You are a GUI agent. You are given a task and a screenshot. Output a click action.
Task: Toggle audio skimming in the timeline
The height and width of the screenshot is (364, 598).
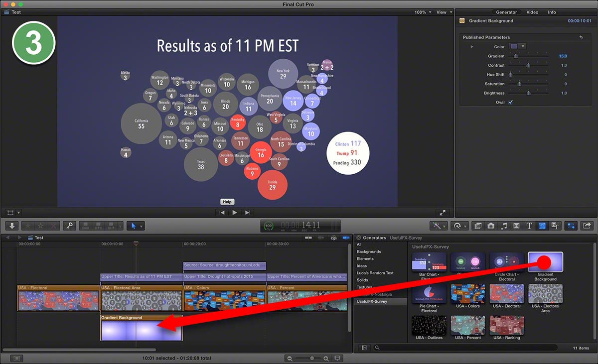[321, 238]
